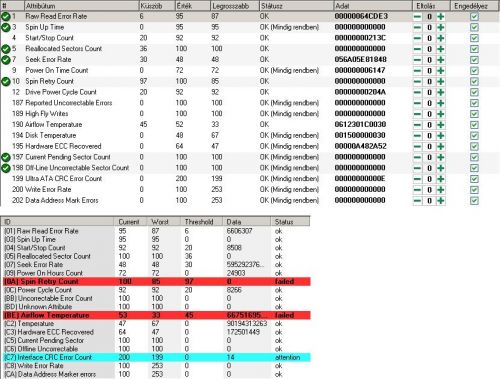This screenshot has height=379, width=500.
Task: Toggle enable checkbox for Power On Time Count
Action: tap(474, 71)
